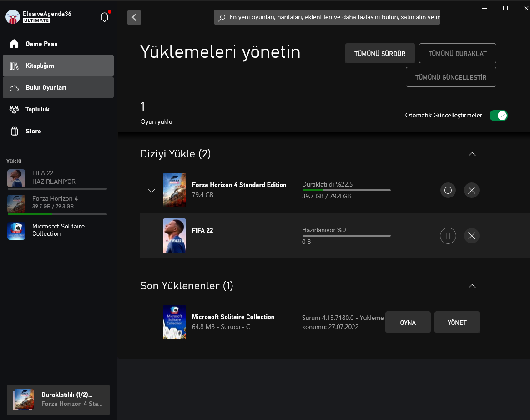Click YÖNET for Microsoft Solitaire Collection

(457, 322)
